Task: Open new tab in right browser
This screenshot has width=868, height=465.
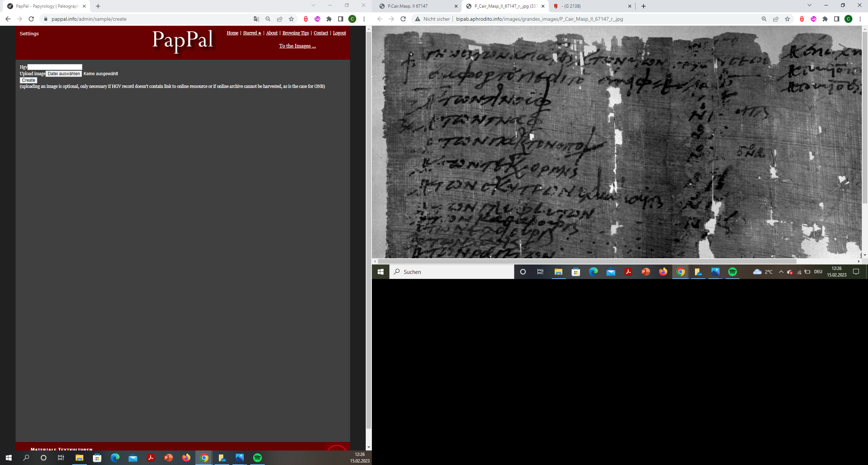Action: (x=644, y=6)
